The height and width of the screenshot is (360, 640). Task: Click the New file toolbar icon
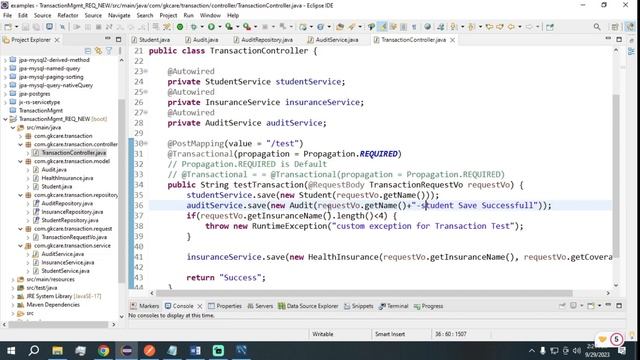point(8,27)
